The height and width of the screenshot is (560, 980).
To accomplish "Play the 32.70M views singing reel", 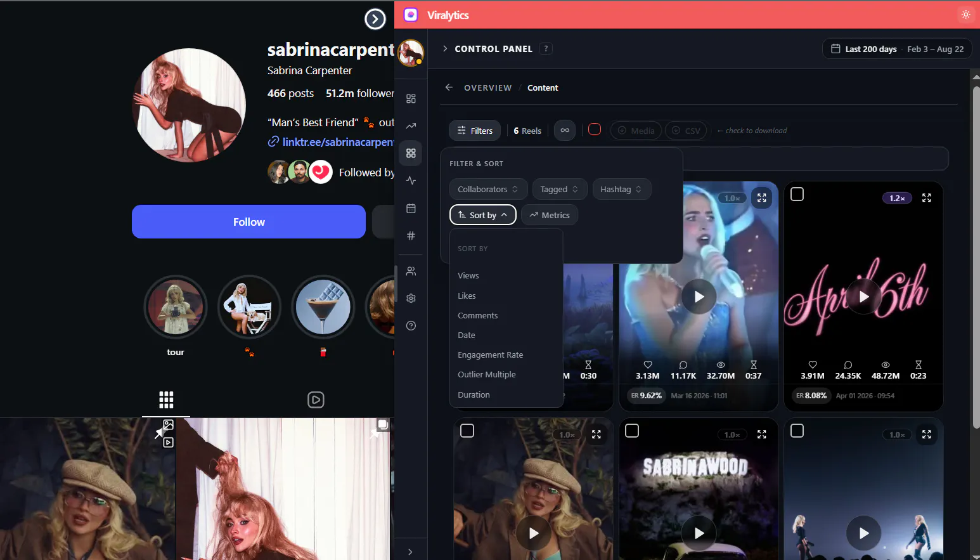I will coord(699,296).
